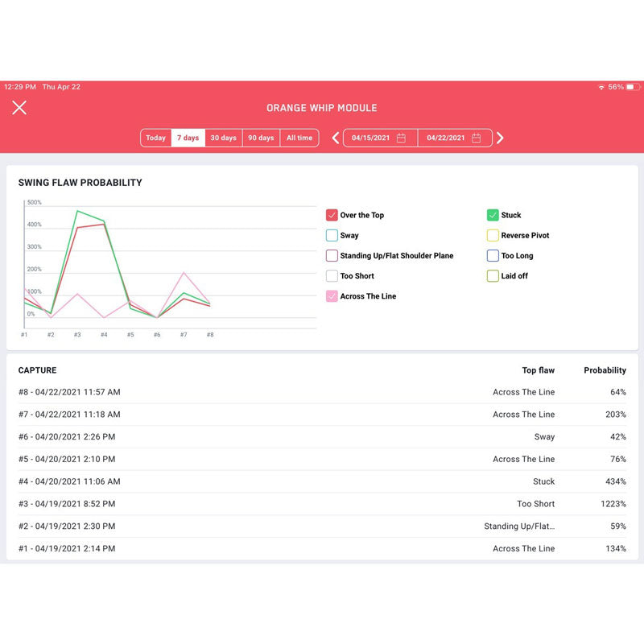Select Sway top flaw for capture #6

click(544, 437)
